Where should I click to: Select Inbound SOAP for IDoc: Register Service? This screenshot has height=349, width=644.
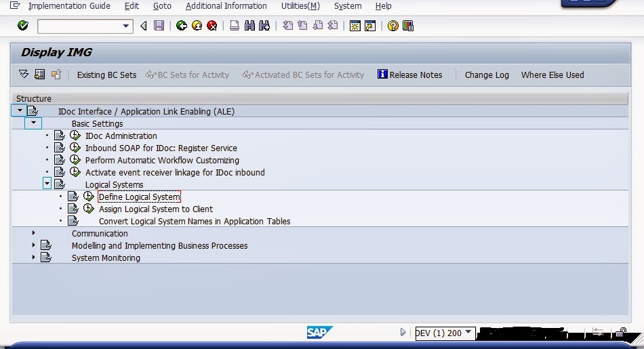coord(161,148)
